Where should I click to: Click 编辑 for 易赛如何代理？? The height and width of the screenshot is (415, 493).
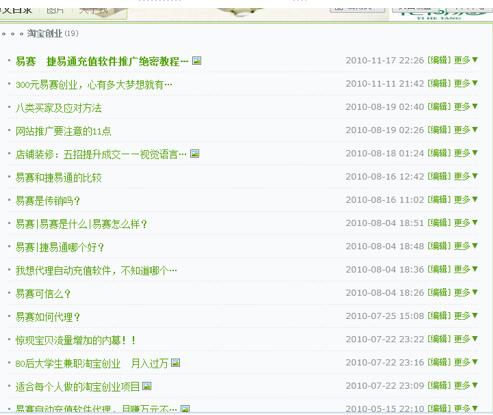tap(439, 316)
